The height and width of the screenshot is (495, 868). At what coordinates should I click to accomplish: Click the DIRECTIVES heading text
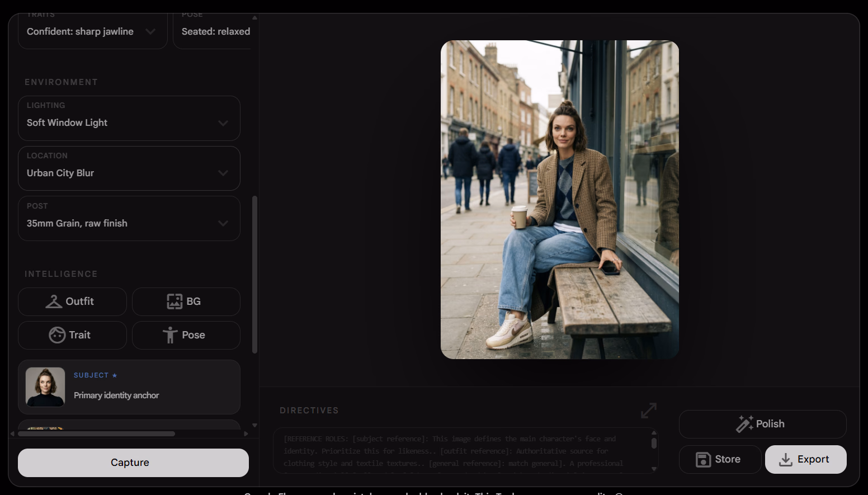[309, 411]
